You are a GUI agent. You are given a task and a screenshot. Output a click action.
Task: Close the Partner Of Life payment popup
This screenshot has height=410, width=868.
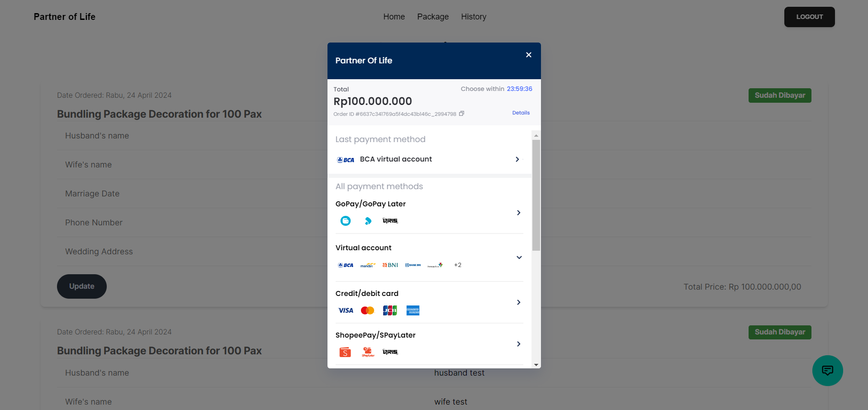click(x=528, y=55)
